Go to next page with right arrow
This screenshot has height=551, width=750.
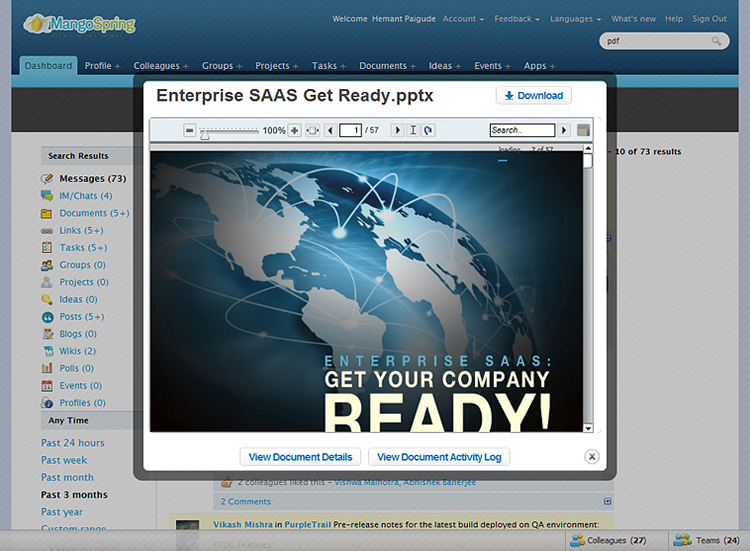point(397,130)
